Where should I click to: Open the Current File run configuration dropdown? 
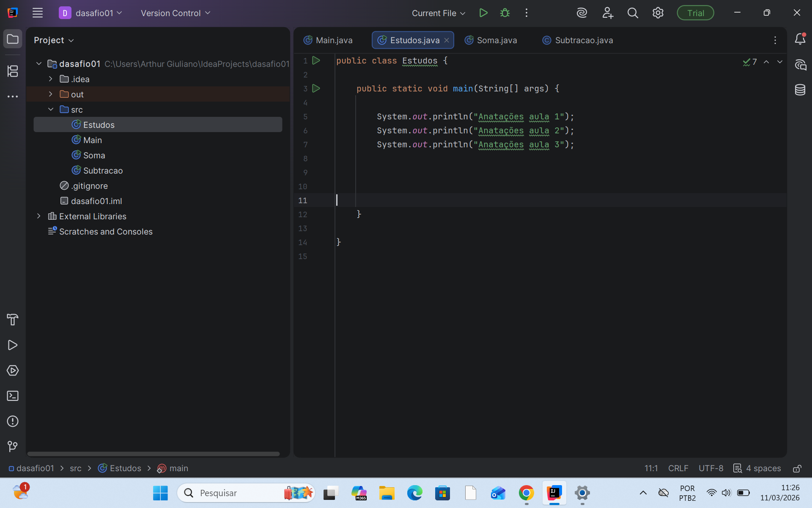pos(439,13)
